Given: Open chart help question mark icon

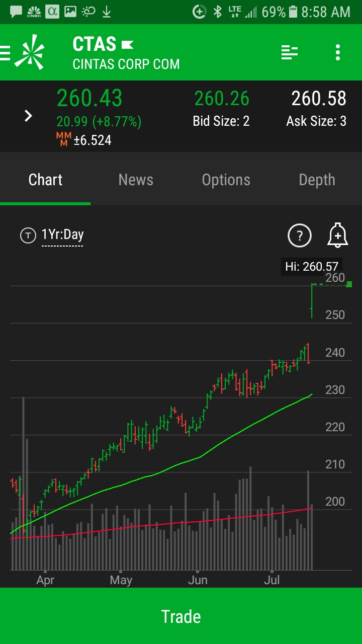Looking at the screenshot, I should pyautogui.click(x=300, y=235).
